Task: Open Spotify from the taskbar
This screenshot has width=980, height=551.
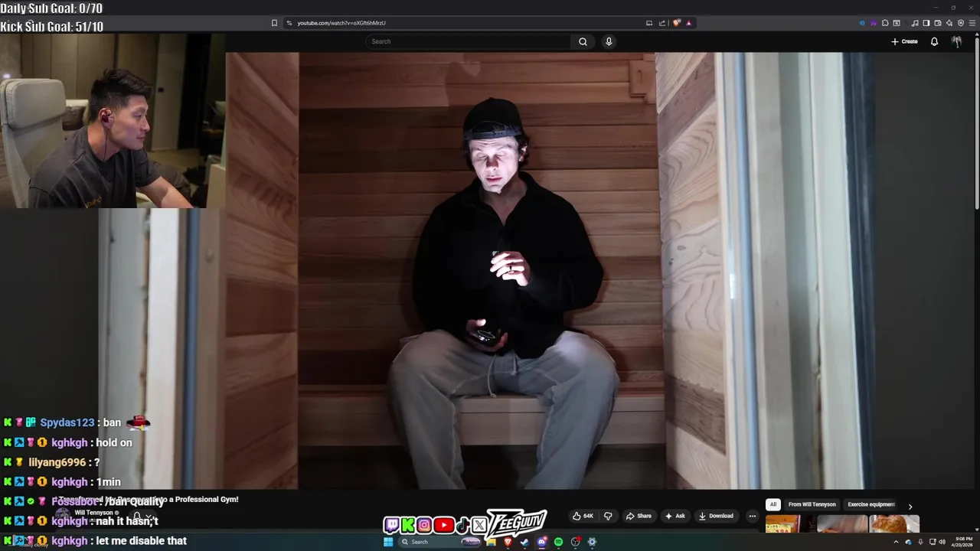Action: click(x=558, y=542)
